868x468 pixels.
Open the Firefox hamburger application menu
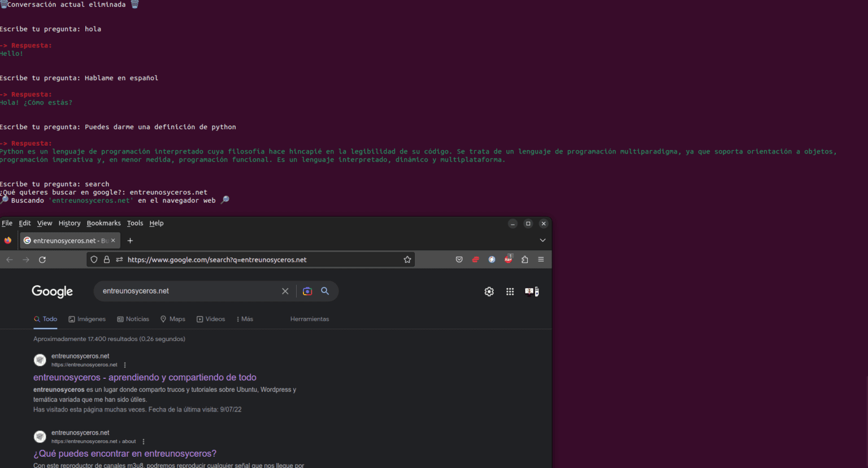point(541,260)
